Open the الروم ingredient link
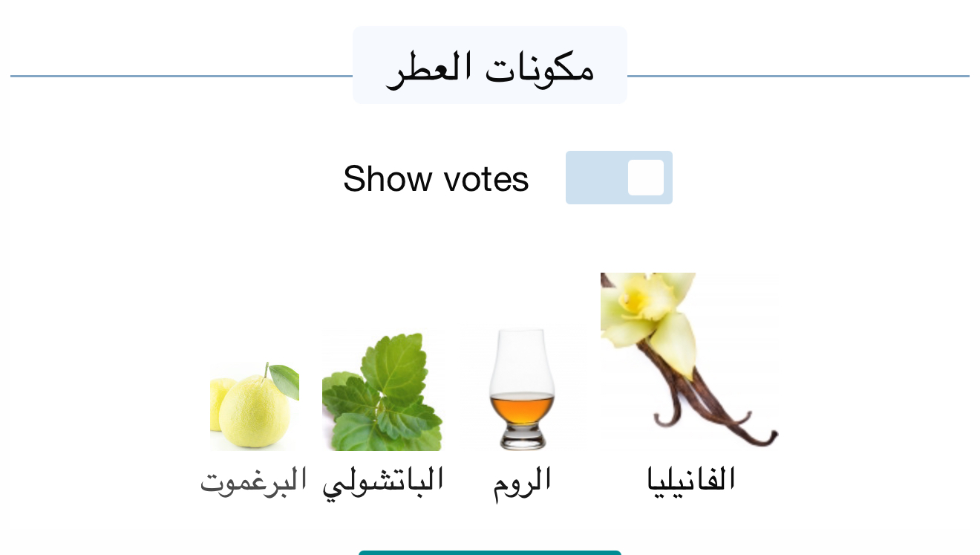The image size is (980, 555). [x=522, y=481]
